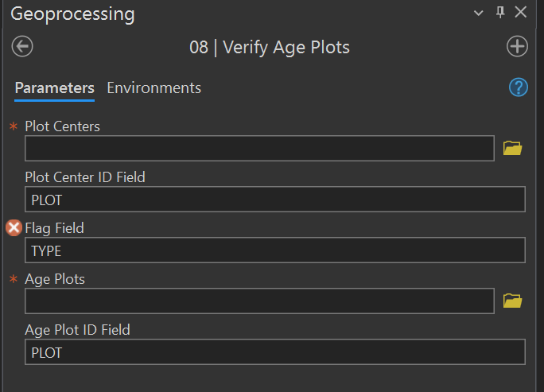Close the Geoprocessing pane
This screenshot has height=392, width=544.
click(521, 12)
